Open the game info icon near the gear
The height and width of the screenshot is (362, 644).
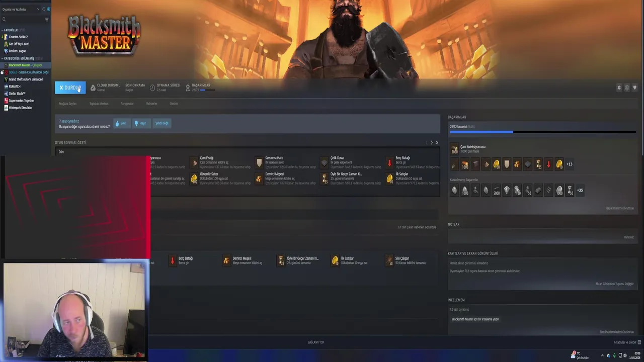627,87
